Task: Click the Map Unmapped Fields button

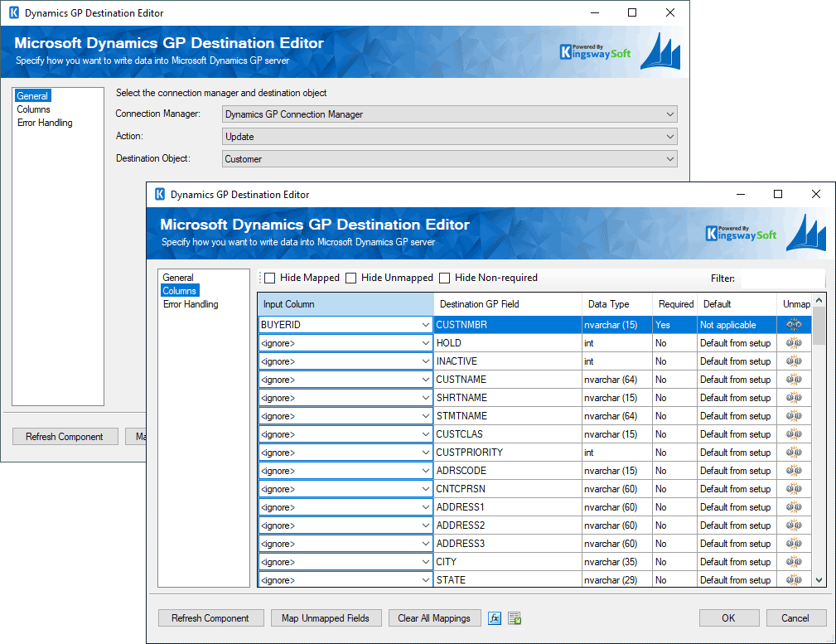Action: (326, 617)
